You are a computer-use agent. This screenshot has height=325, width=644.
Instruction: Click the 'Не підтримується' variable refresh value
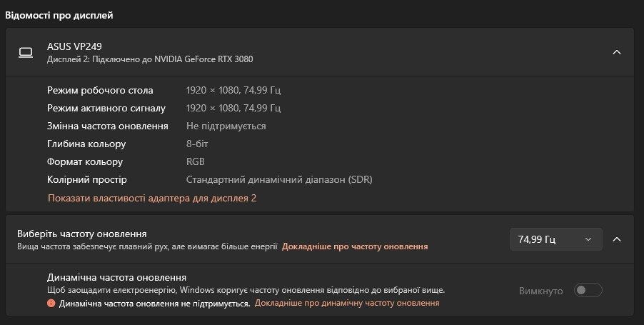click(226, 126)
